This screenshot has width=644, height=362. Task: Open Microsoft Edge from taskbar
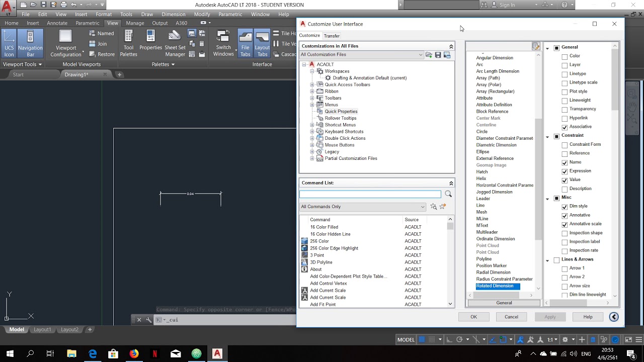pyautogui.click(x=93, y=354)
